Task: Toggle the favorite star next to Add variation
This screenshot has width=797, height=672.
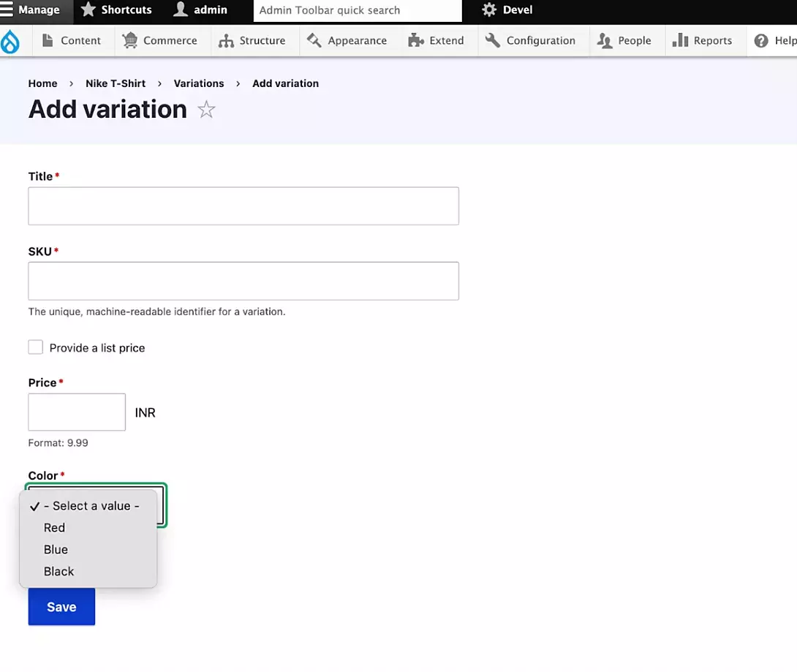Action: (206, 110)
